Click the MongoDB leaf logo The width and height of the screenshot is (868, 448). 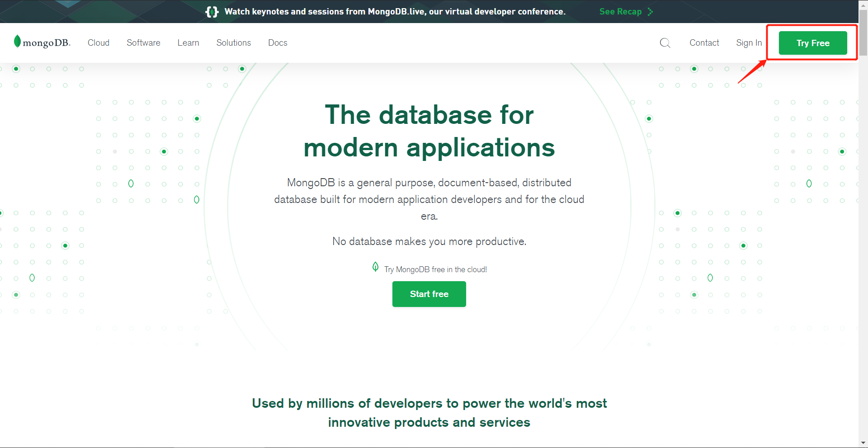(x=42, y=42)
